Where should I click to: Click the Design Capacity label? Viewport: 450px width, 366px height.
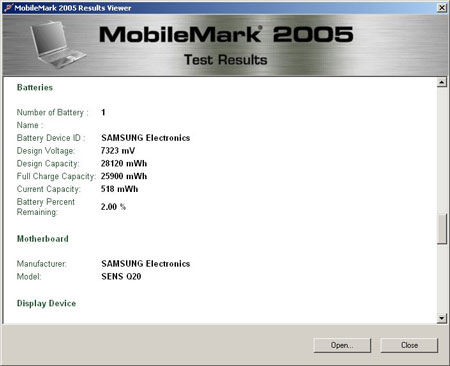coord(48,164)
